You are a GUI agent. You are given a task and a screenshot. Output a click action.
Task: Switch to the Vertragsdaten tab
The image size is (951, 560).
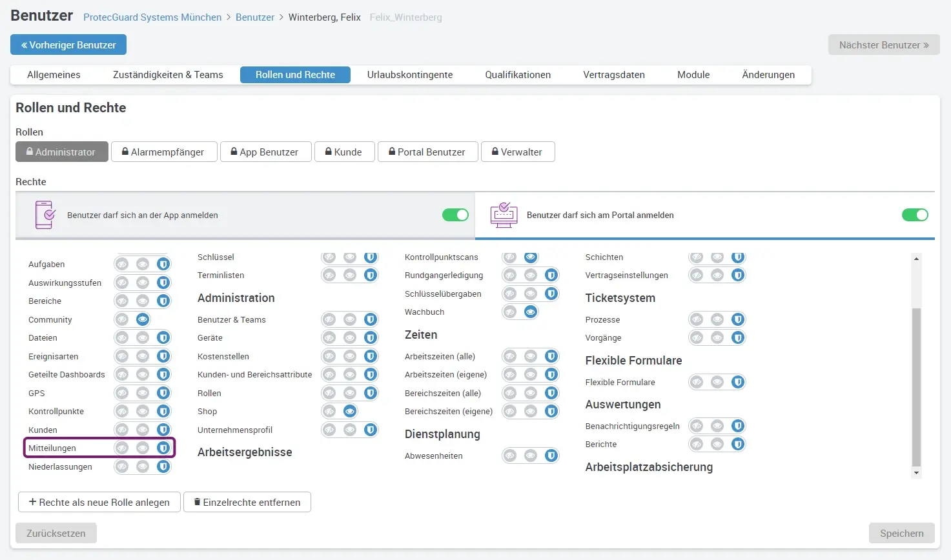pos(613,75)
